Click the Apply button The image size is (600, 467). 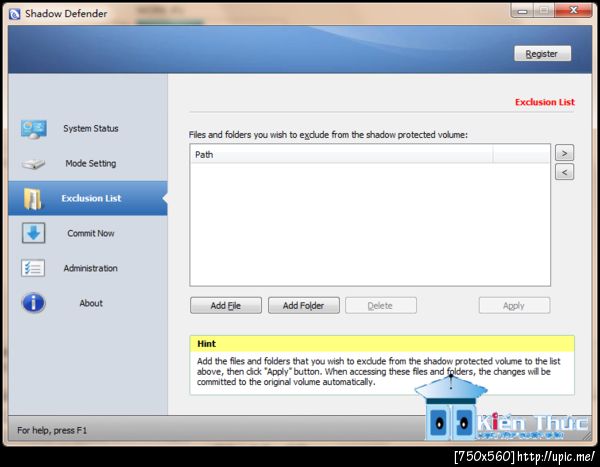[514, 305]
